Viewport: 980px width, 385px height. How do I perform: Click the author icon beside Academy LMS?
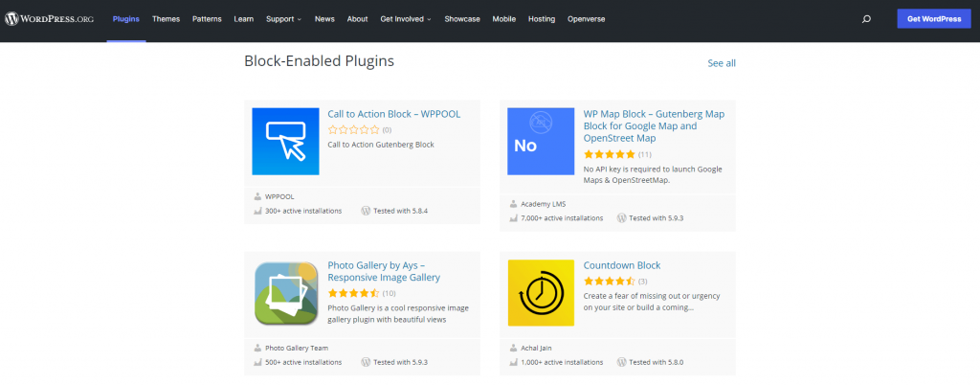pos(513,204)
